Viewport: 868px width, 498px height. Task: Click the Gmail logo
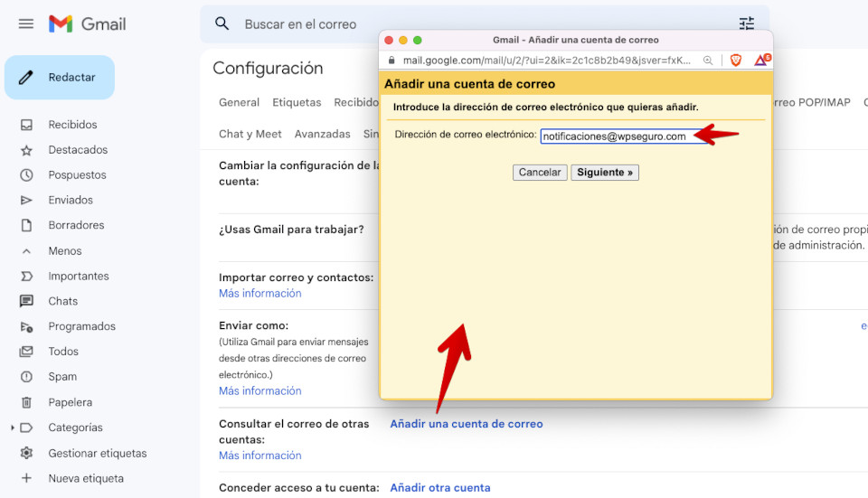click(88, 23)
